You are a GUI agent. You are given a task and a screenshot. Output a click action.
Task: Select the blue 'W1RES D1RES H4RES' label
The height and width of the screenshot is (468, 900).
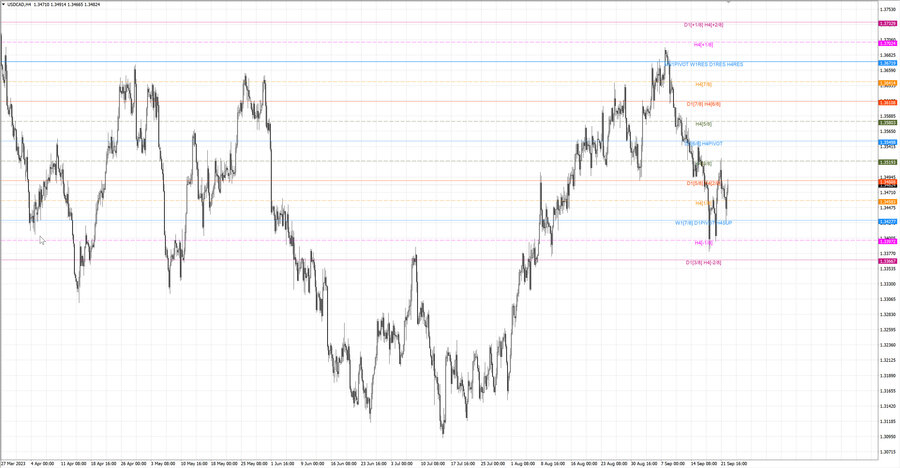coord(716,64)
